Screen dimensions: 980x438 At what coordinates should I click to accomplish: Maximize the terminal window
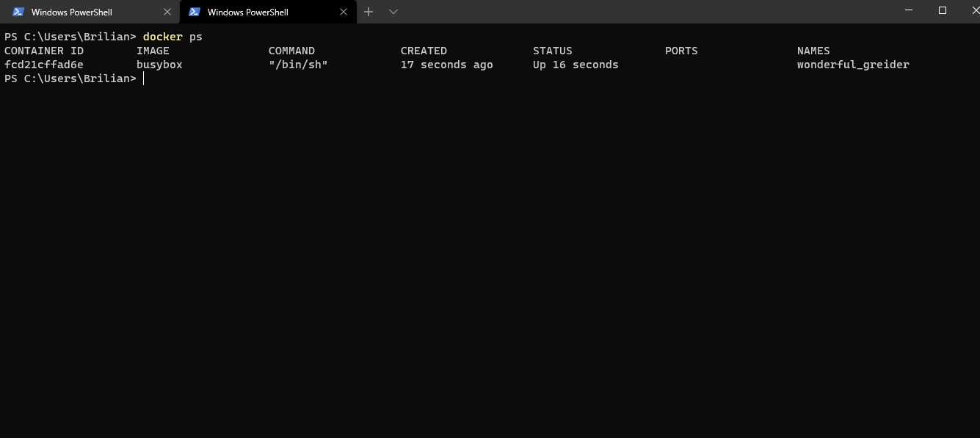click(943, 10)
